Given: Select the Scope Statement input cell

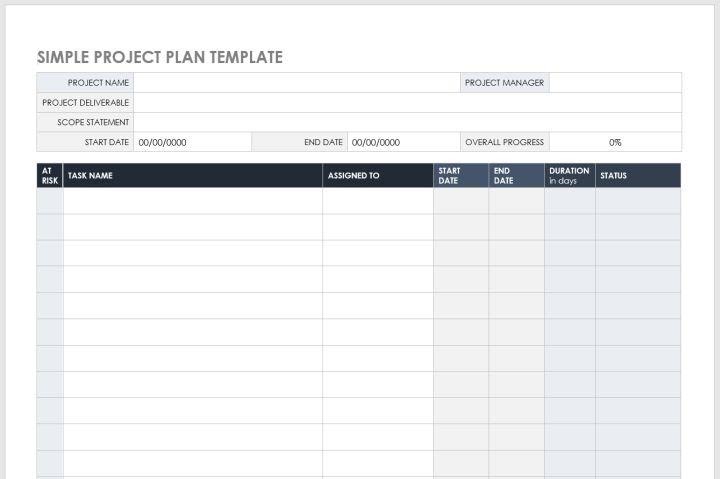Looking at the screenshot, I should point(407,122).
